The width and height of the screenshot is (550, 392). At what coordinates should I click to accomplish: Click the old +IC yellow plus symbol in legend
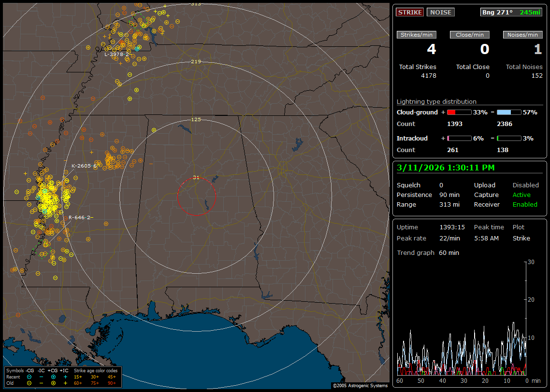[x=65, y=383]
